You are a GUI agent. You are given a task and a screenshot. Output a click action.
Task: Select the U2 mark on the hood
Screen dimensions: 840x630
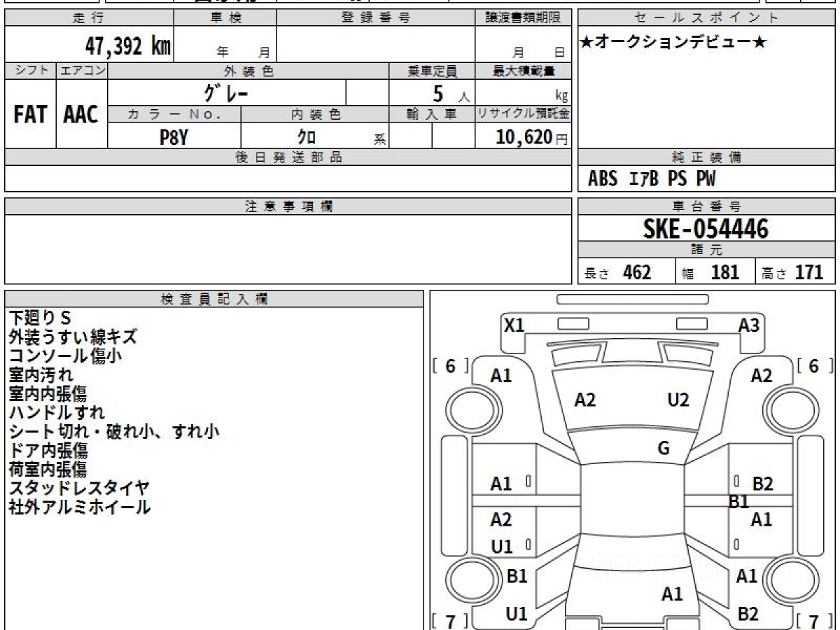click(678, 400)
